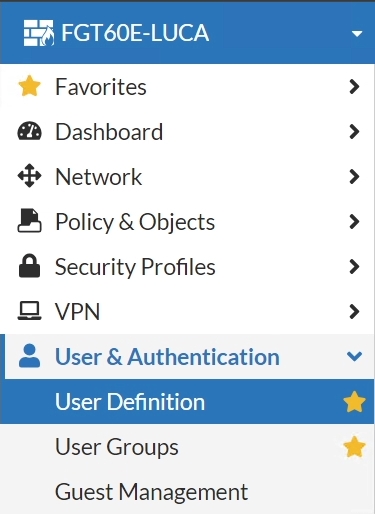
Task: Expand the Dashboard menu chevron
Action: pos(354,132)
